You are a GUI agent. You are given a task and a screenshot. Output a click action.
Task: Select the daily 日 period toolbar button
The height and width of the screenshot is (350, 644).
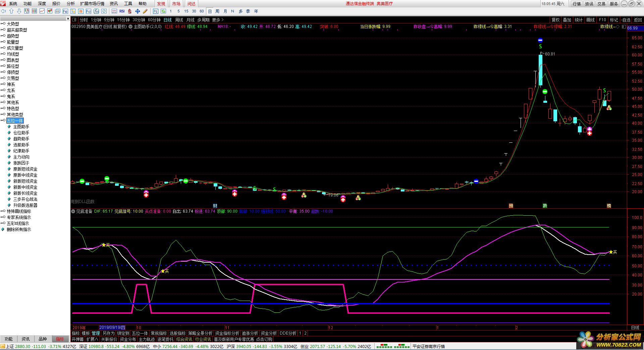coord(210,11)
